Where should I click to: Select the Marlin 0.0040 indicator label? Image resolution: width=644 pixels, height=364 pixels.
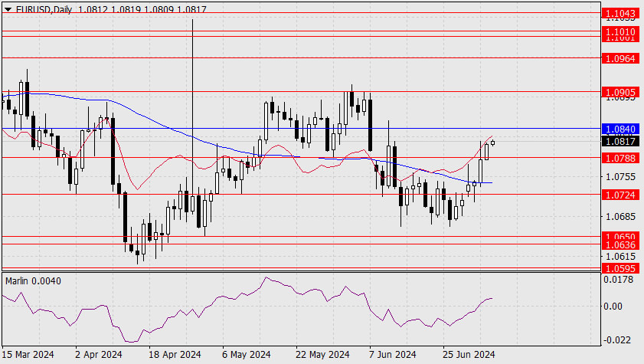pos(33,281)
